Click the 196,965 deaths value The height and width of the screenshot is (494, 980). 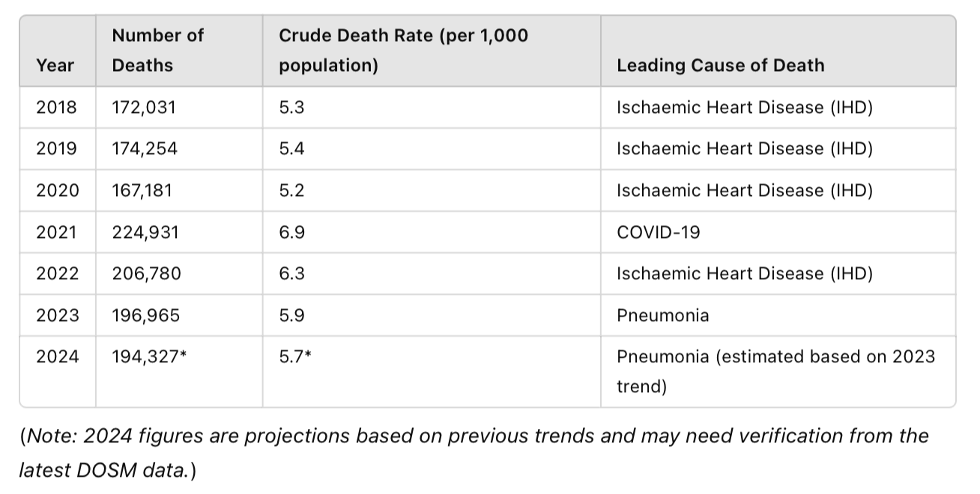[x=146, y=315]
